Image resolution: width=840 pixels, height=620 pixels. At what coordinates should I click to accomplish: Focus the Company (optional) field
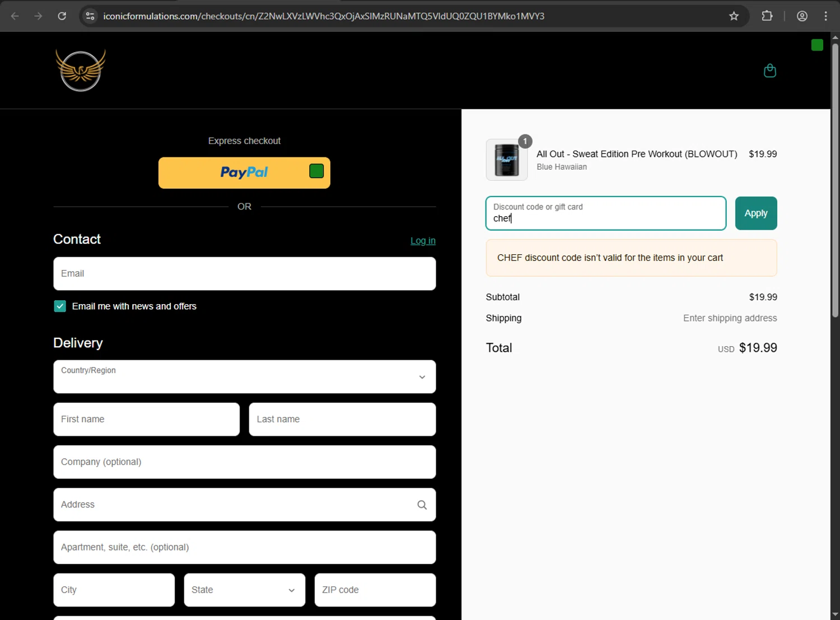(x=245, y=462)
